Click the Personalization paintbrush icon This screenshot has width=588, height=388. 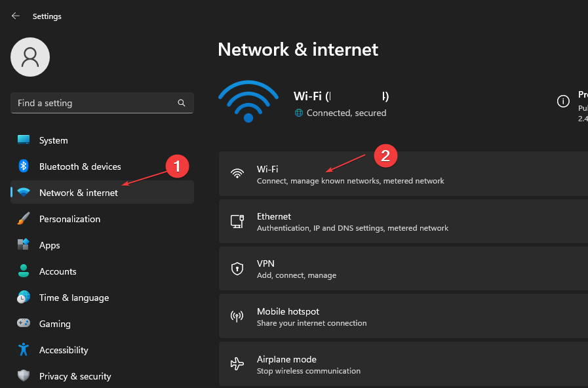tap(24, 219)
